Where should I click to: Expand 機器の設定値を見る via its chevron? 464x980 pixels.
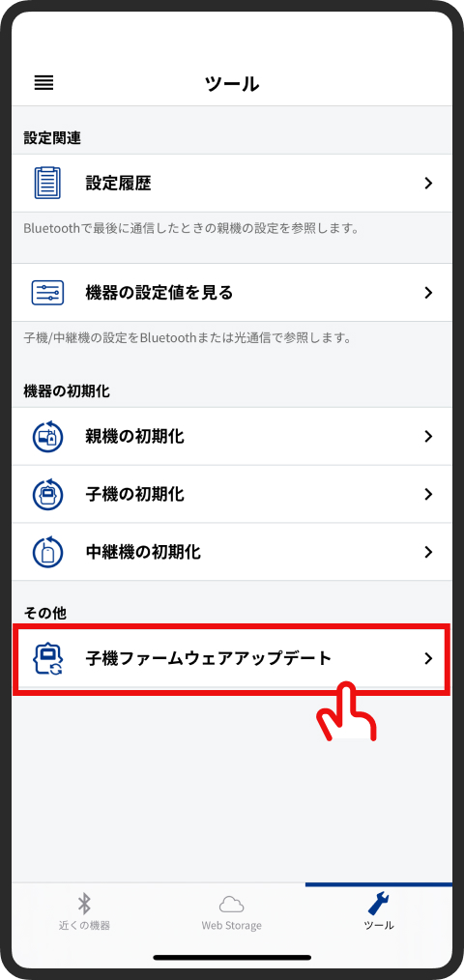(x=428, y=293)
